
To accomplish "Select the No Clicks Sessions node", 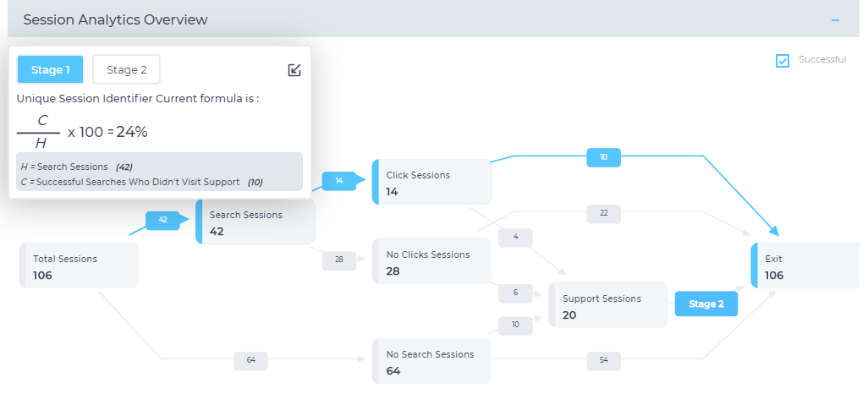I will coord(431,261).
